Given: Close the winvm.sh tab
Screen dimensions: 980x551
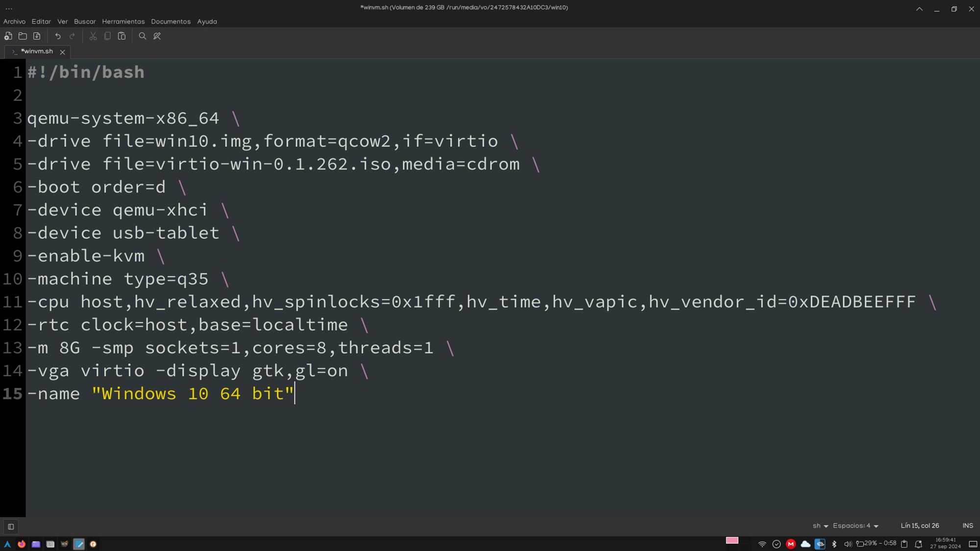Looking at the screenshot, I should [62, 52].
